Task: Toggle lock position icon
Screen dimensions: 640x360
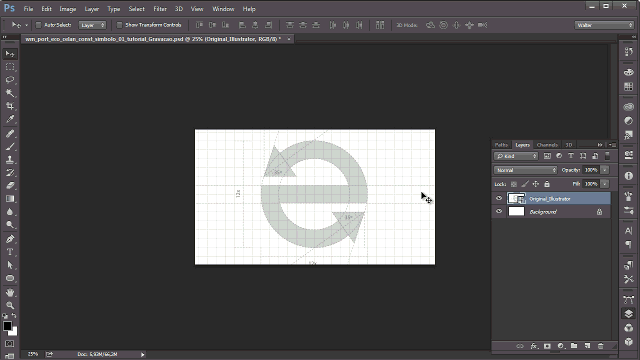Action: click(x=536, y=184)
